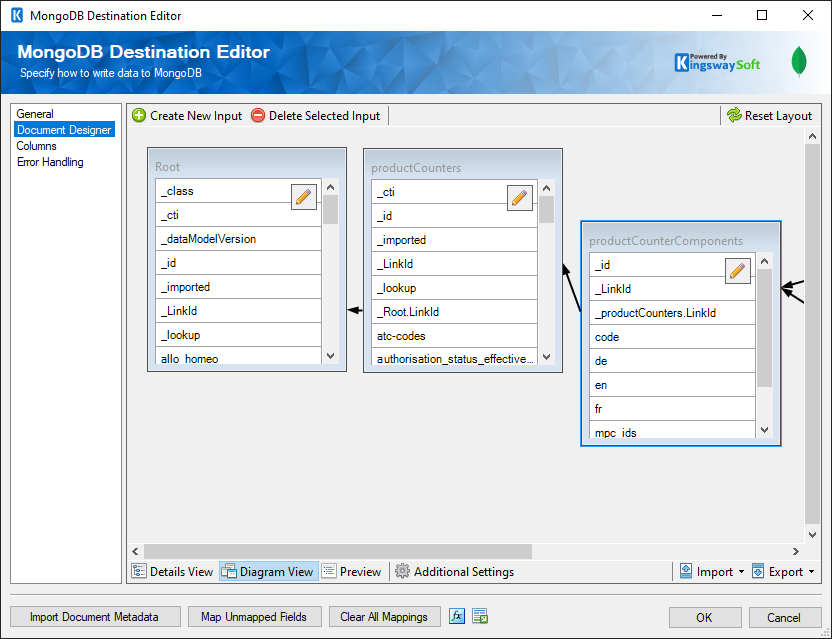This screenshot has height=639, width=832.
Task: Click Clear All Mappings button
Action: 385,617
